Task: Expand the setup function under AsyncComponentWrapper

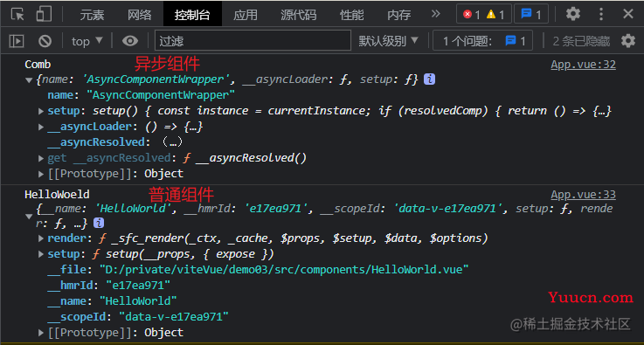Action: point(41,111)
